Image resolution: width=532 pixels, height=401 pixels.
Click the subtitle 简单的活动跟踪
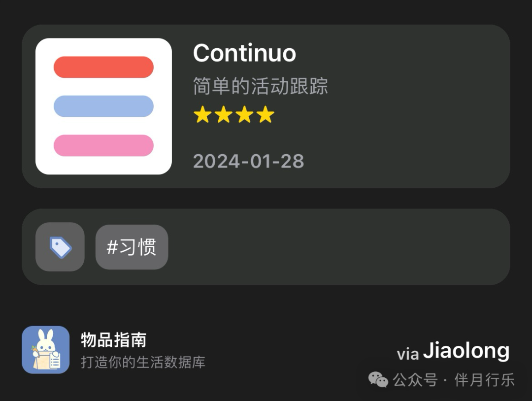[x=260, y=86]
